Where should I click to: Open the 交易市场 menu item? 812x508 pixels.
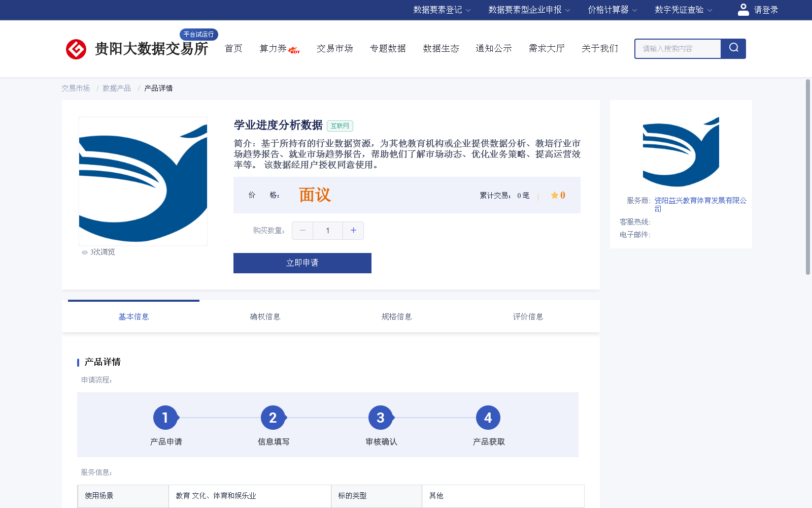tap(335, 48)
